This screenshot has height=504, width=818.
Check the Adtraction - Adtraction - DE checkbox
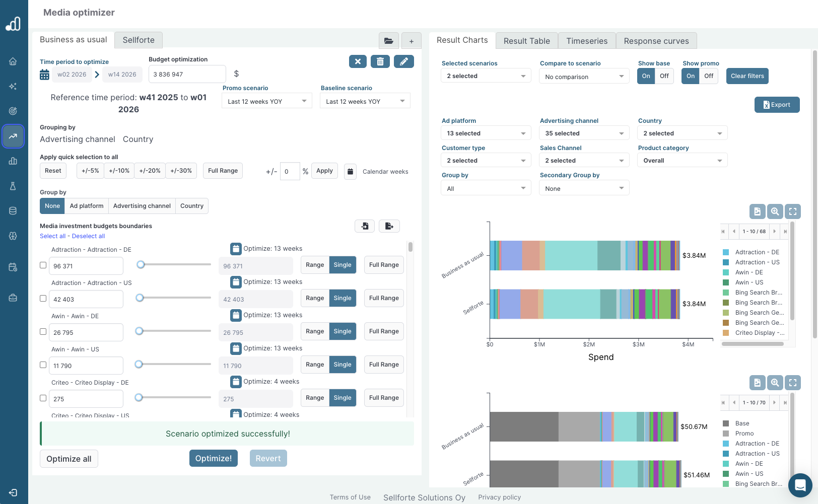coord(43,264)
